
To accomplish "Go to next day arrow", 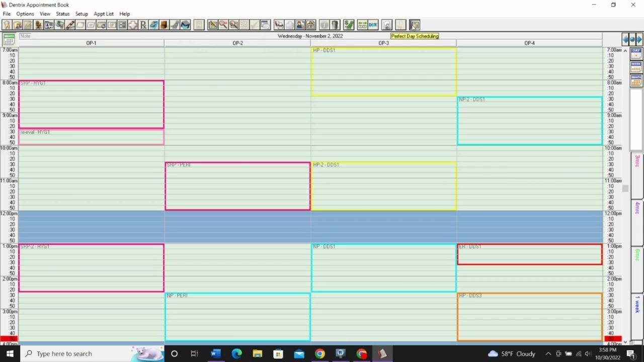I will [639, 39].
